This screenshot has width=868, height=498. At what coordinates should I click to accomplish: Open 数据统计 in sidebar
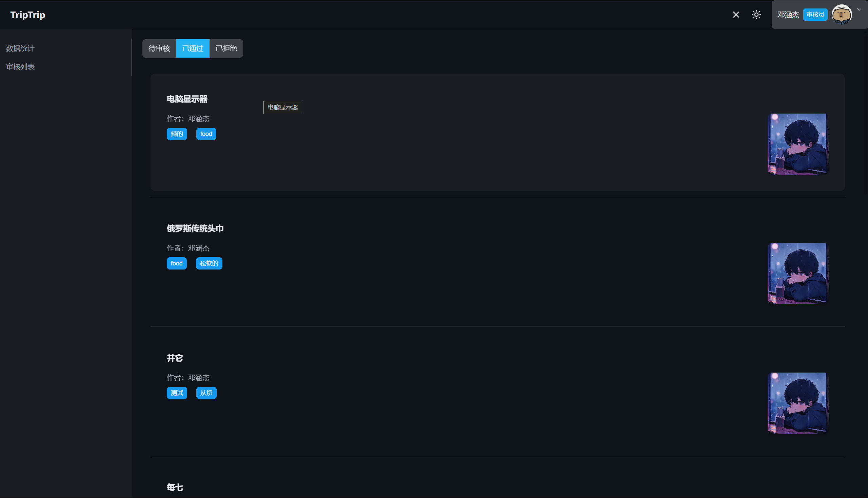pos(20,48)
